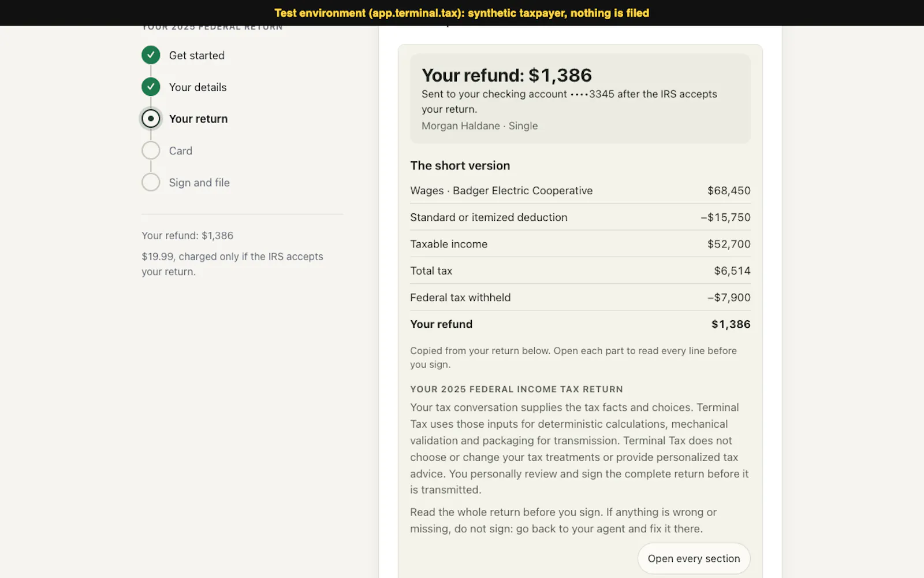Image resolution: width=924 pixels, height=578 pixels.
Task: Click the Your refund: $1,386 heading
Action: (506, 75)
